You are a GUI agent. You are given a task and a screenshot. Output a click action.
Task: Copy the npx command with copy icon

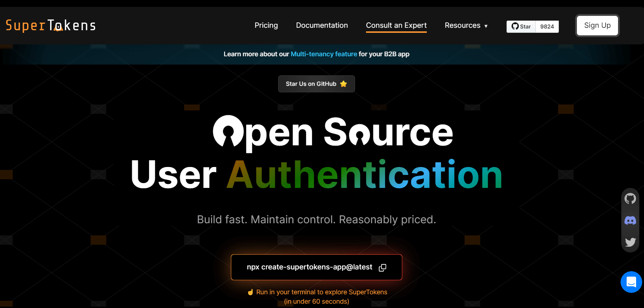pyautogui.click(x=382, y=267)
